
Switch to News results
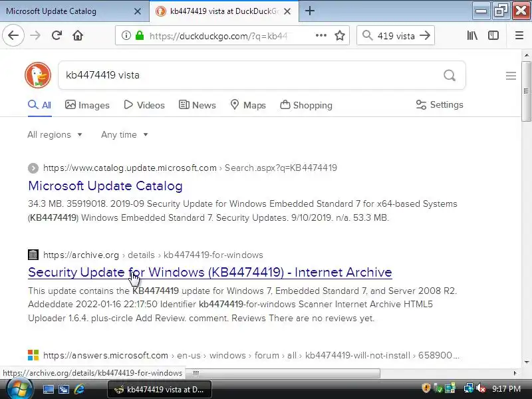point(197,105)
